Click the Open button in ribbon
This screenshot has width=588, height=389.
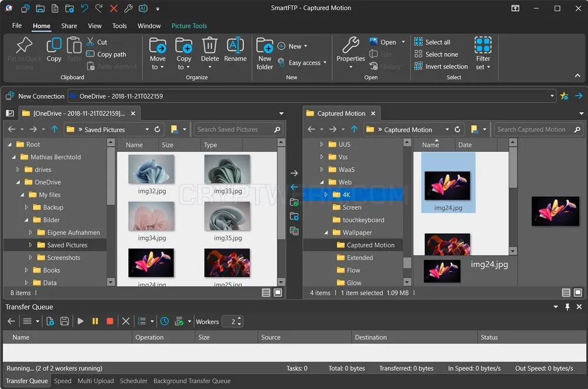pyautogui.click(x=383, y=42)
